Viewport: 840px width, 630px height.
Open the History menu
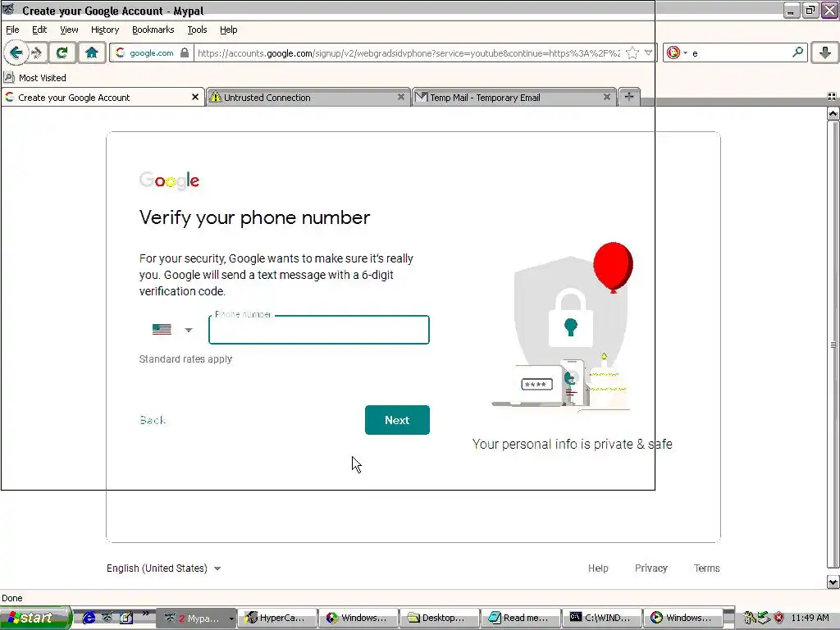[x=105, y=30]
